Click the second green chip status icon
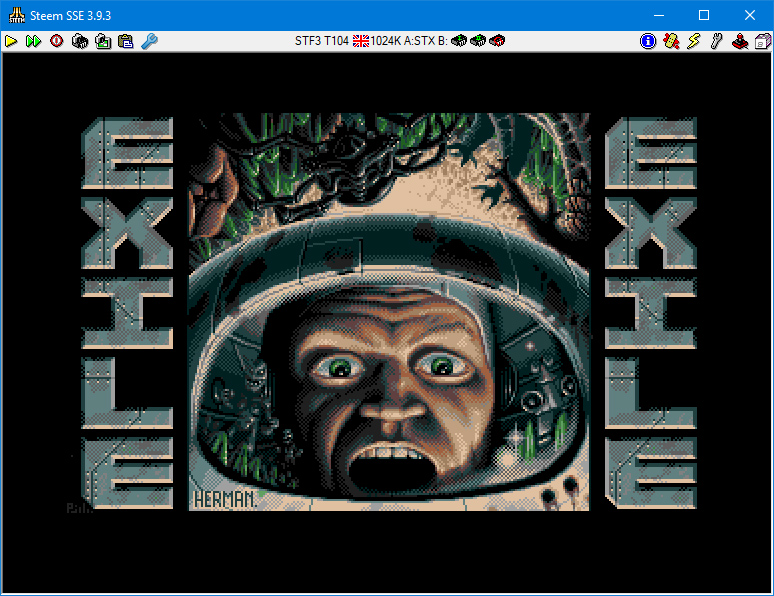The width and height of the screenshot is (774, 596). 478,41
